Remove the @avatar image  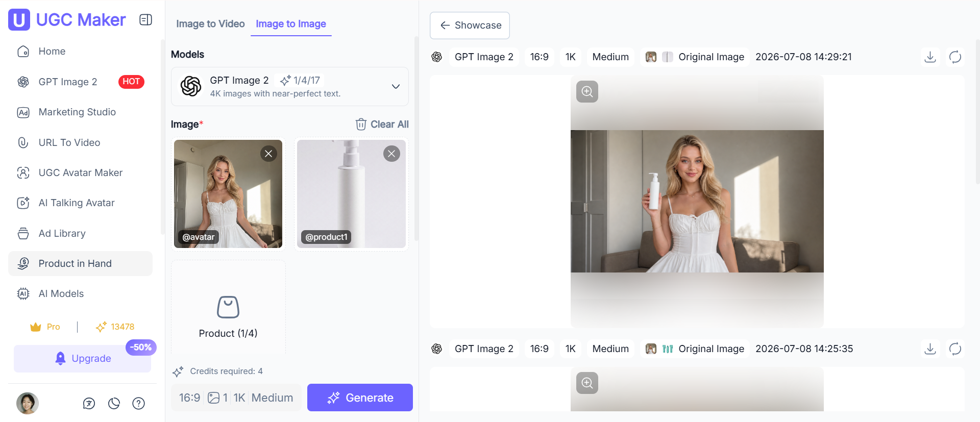(268, 154)
